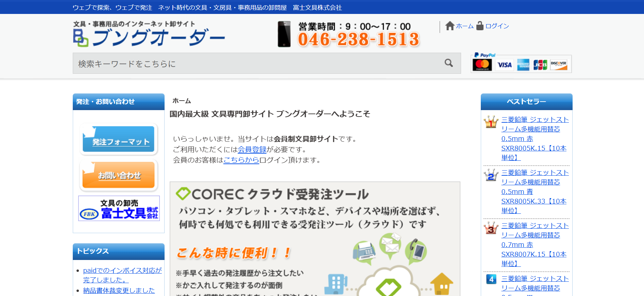Click the magnifier search icon
644x296 pixels.
click(448, 63)
